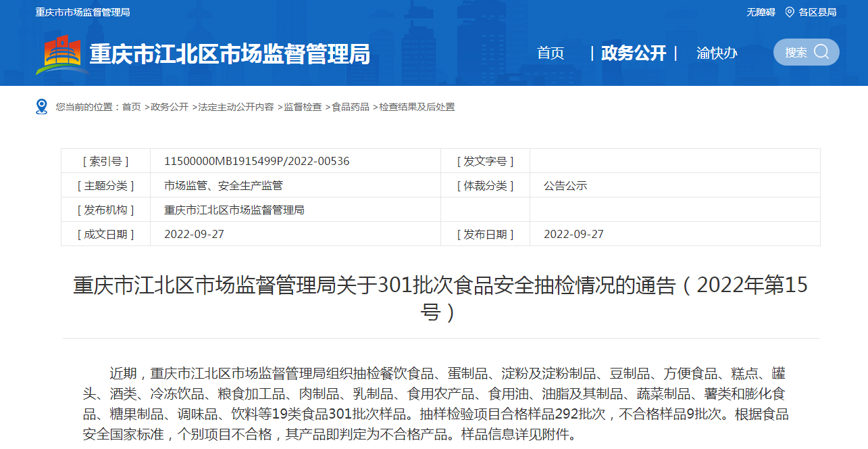
Task: Click breadcrumb link 首页
Action: pyautogui.click(x=132, y=107)
